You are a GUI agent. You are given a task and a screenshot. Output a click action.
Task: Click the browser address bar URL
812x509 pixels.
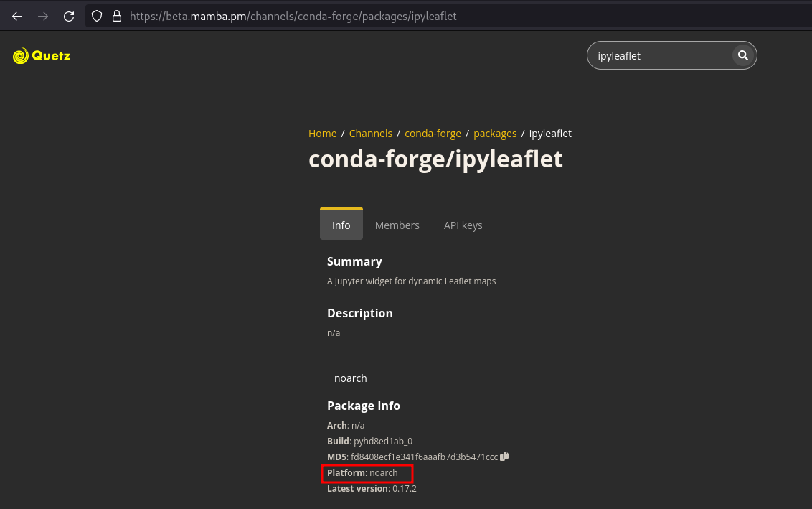coord(293,16)
